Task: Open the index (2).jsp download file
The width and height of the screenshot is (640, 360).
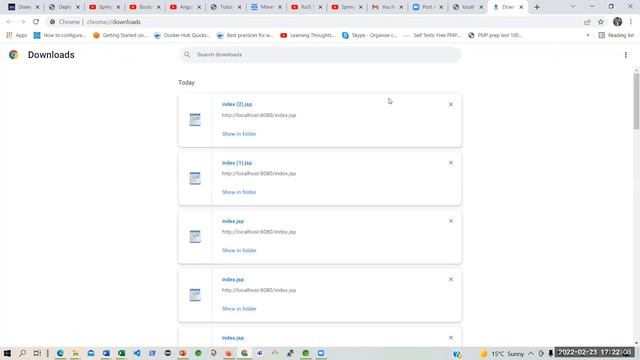Action: [237, 104]
